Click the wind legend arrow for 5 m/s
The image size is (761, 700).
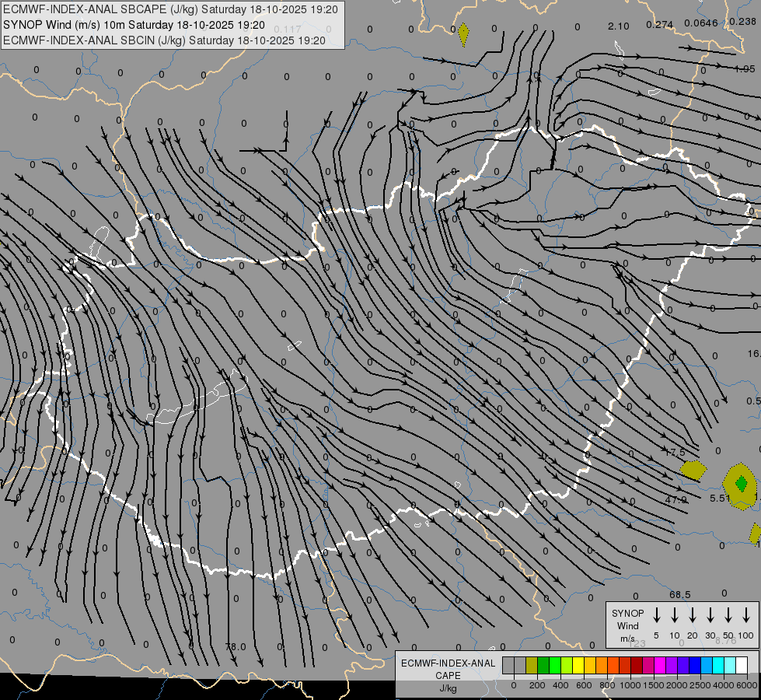657,615
